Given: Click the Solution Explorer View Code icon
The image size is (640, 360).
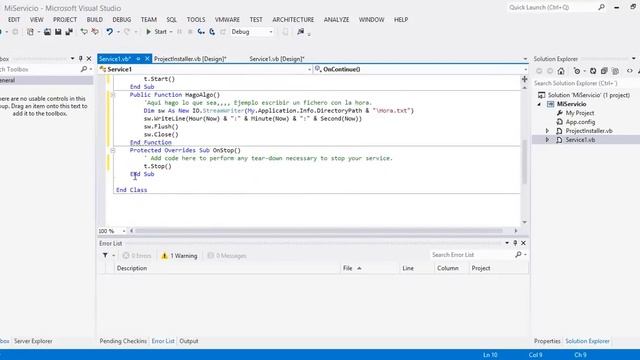Looking at the screenshot, I should (630, 71).
